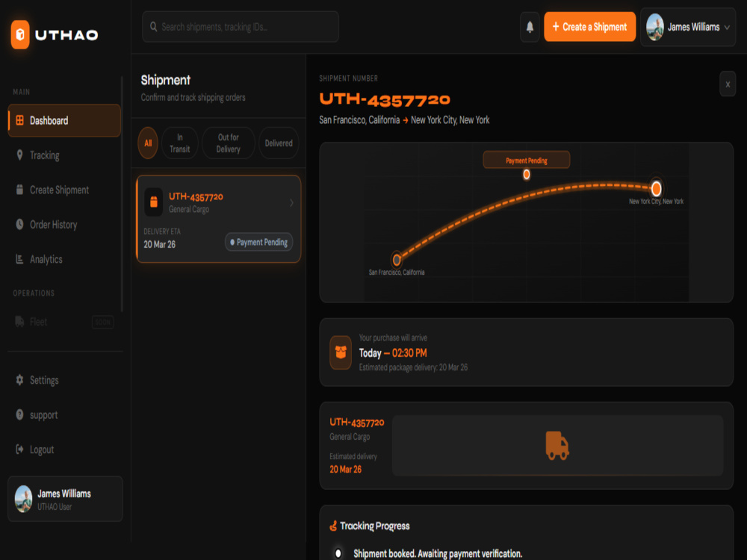
Task: Click the Tracking Progress route icon
Action: (333, 526)
